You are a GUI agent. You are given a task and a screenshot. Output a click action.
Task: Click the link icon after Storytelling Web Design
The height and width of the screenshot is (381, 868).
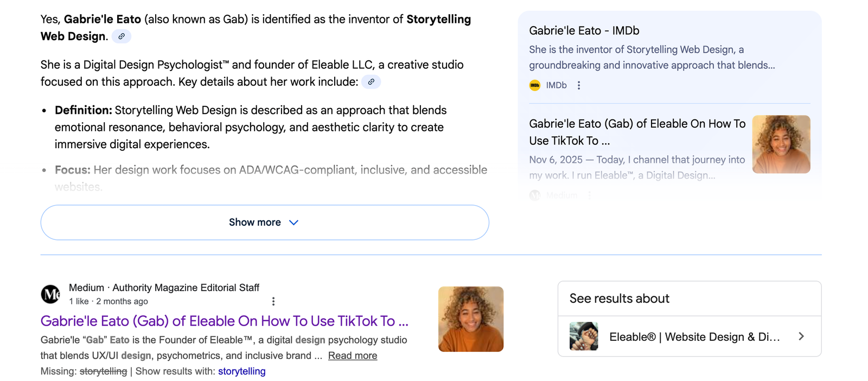pos(122,36)
